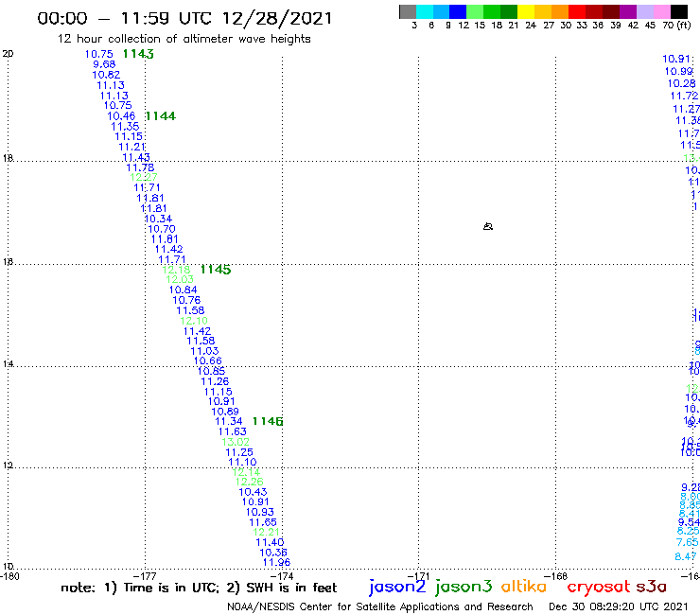Click the jason3 satellite label
The width and height of the screenshot is (700, 615).
[464, 587]
